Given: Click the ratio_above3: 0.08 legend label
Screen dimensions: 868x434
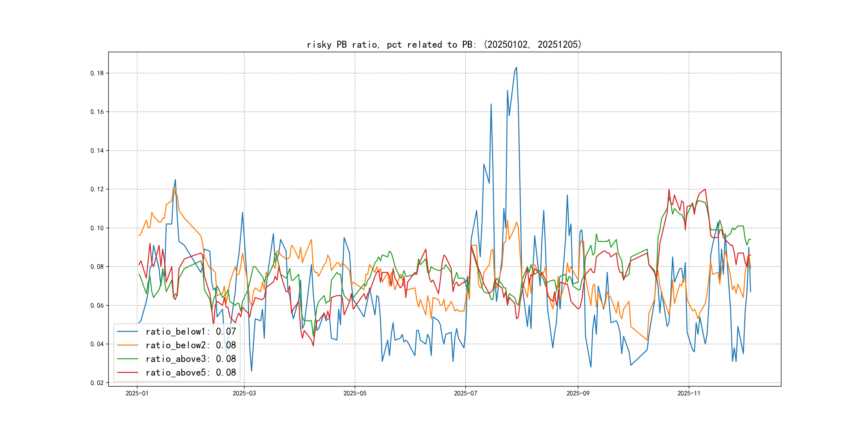Looking at the screenshot, I should [x=191, y=359].
